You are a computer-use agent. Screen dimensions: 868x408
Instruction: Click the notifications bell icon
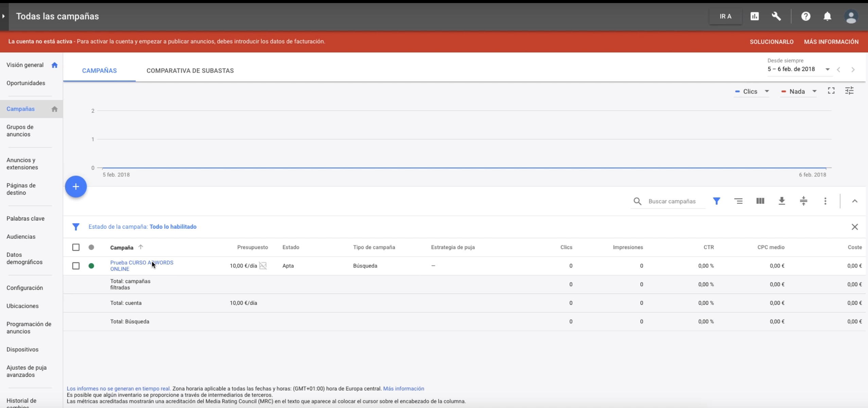coord(827,16)
